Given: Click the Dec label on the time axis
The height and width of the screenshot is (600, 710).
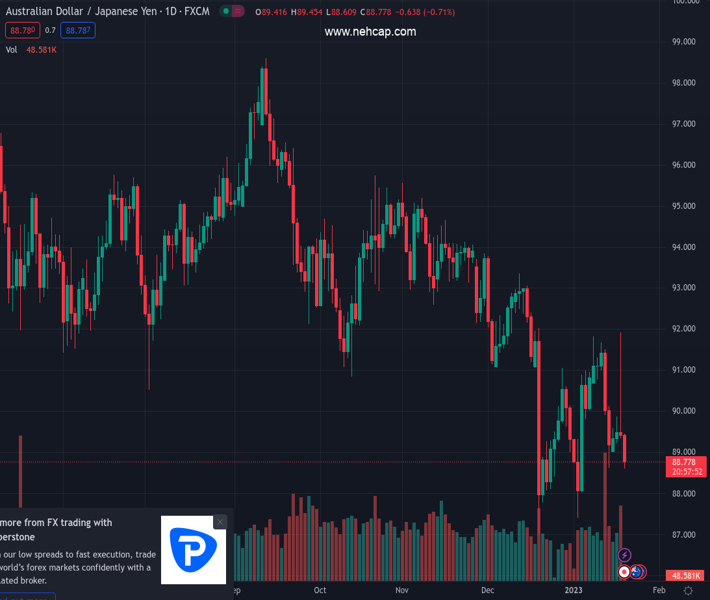Looking at the screenshot, I should [x=487, y=591].
